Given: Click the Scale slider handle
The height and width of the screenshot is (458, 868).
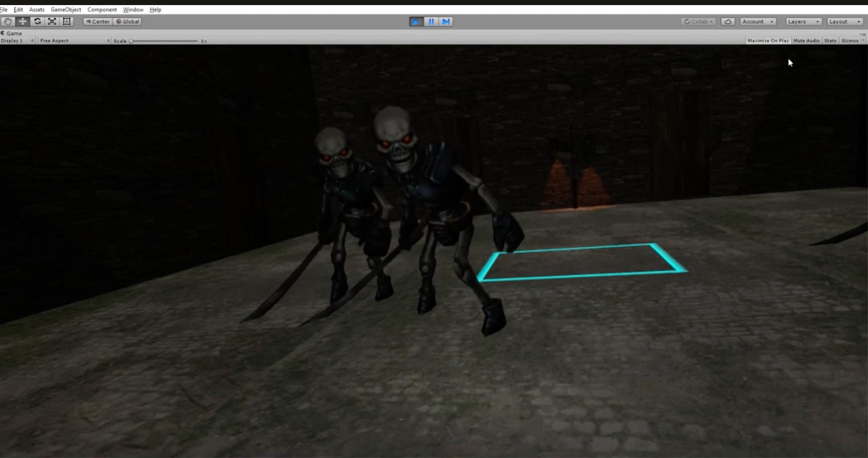Looking at the screenshot, I should (x=131, y=41).
